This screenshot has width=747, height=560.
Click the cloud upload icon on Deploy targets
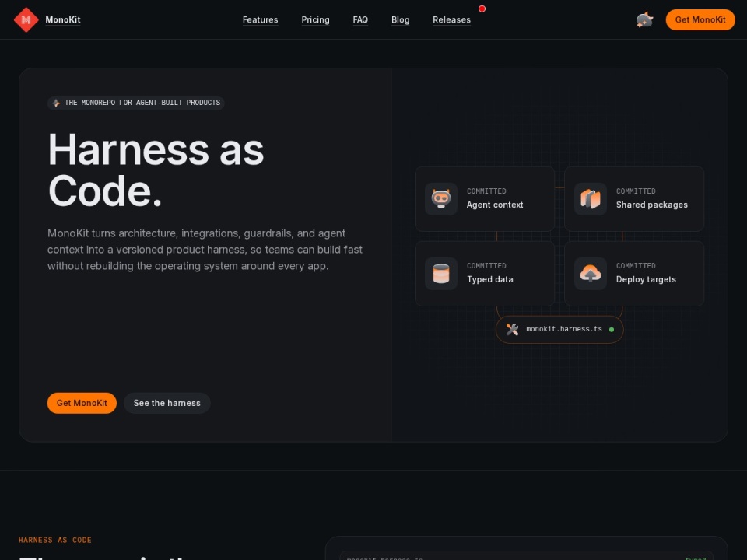[591, 273]
